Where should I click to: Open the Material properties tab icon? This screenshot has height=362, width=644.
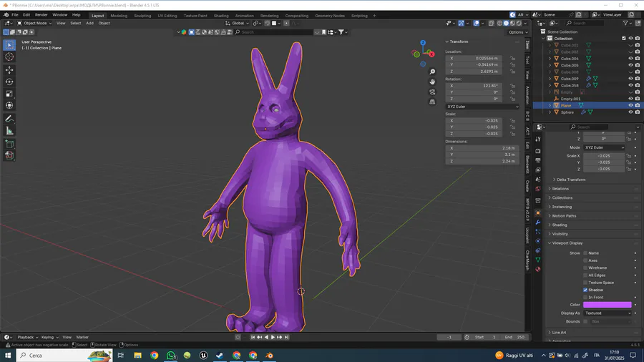click(538, 269)
